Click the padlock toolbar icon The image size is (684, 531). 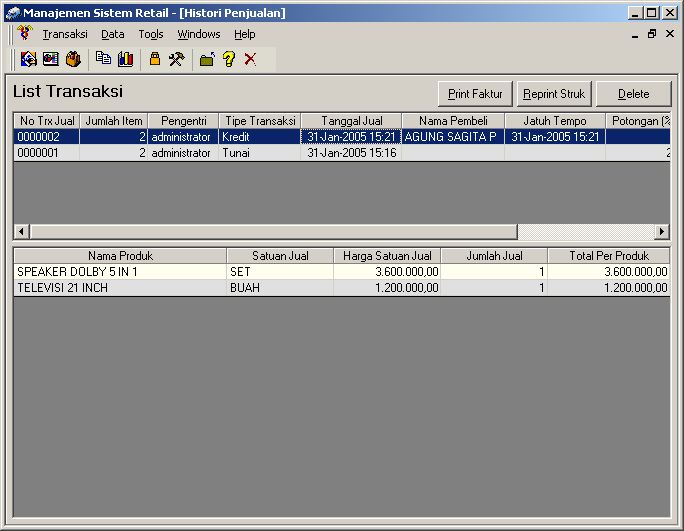coord(155,59)
